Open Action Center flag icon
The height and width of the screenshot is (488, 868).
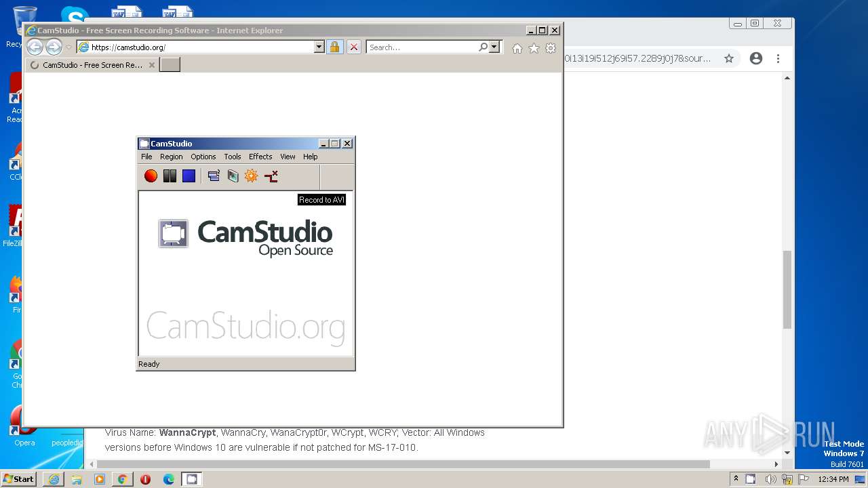coord(804,479)
